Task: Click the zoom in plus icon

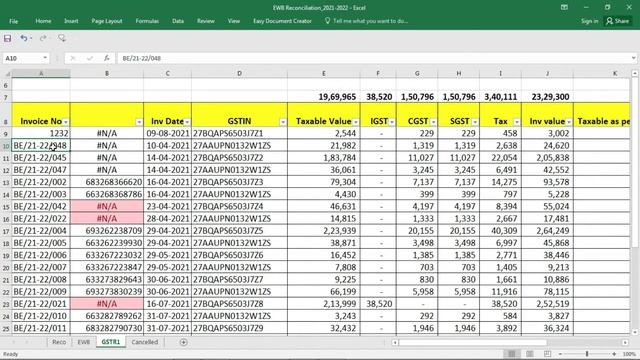Action: point(614,354)
